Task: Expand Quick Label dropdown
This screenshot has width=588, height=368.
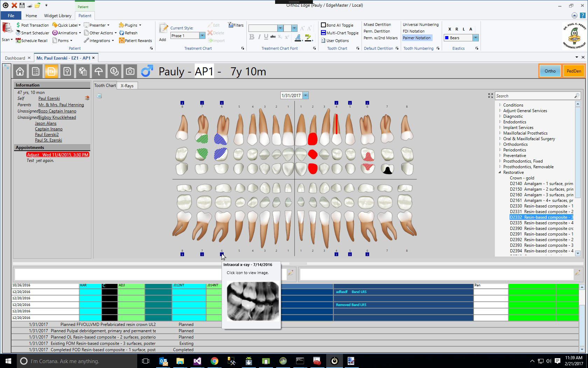Action: pos(79,25)
